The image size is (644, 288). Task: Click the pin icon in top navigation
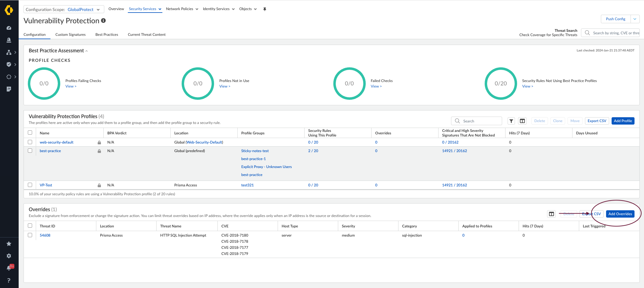click(x=265, y=9)
